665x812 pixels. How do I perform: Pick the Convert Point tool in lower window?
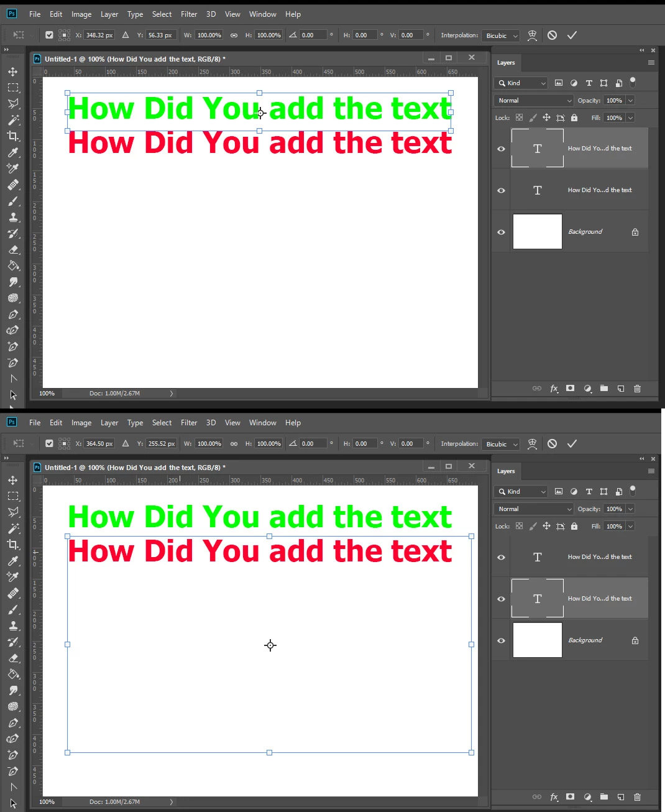13,787
